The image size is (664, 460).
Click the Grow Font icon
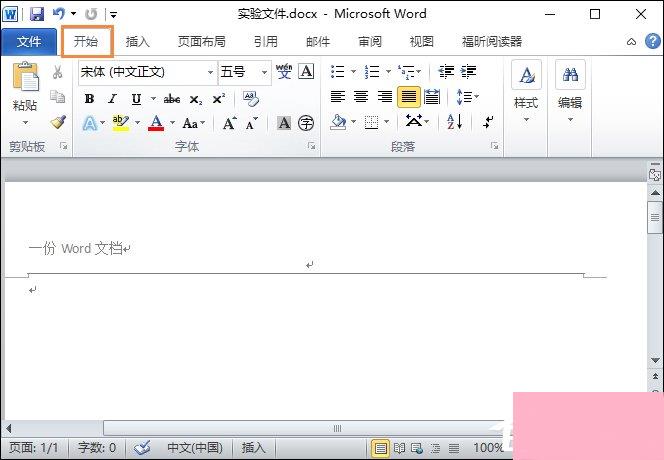pos(230,123)
